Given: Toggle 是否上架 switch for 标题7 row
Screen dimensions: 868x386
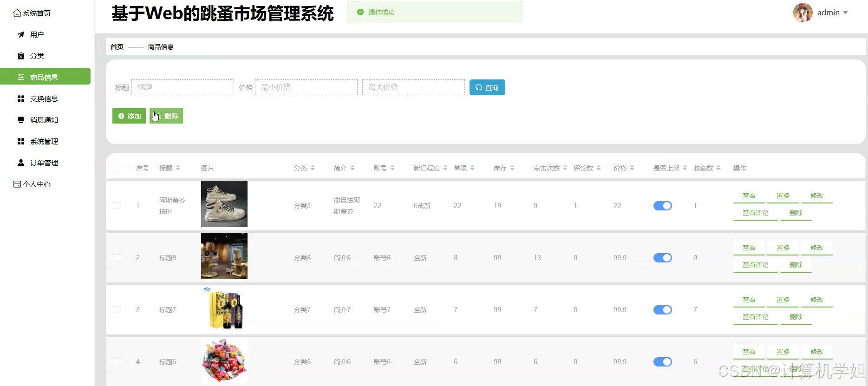Looking at the screenshot, I should click(663, 310).
